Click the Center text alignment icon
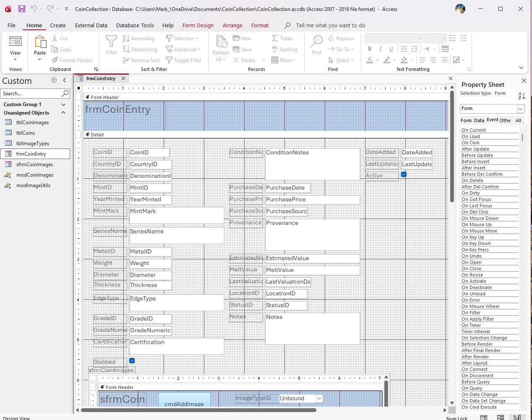 [433, 60]
